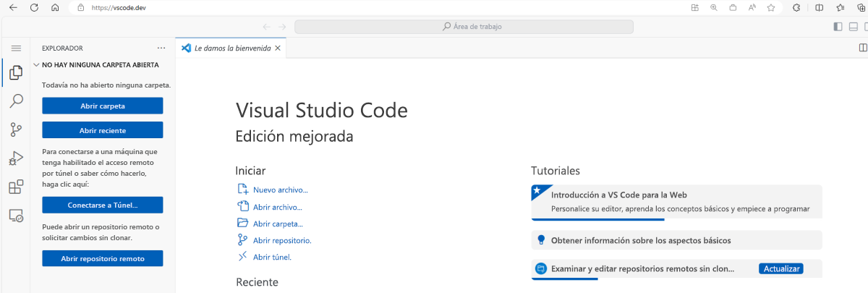
Task: Click the 'Abrir archivo...' link
Action: click(x=278, y=207)
